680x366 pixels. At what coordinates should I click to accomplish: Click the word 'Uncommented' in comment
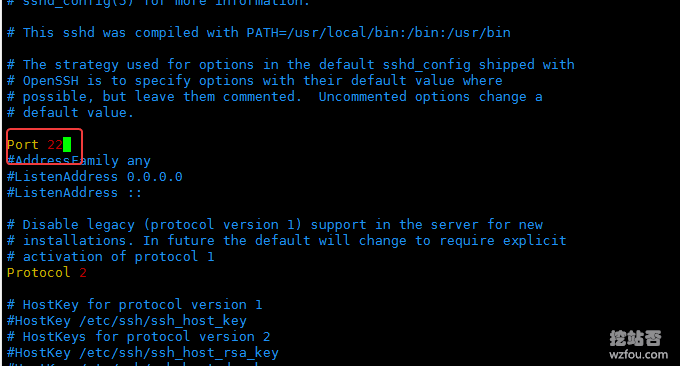pos(363,97)
